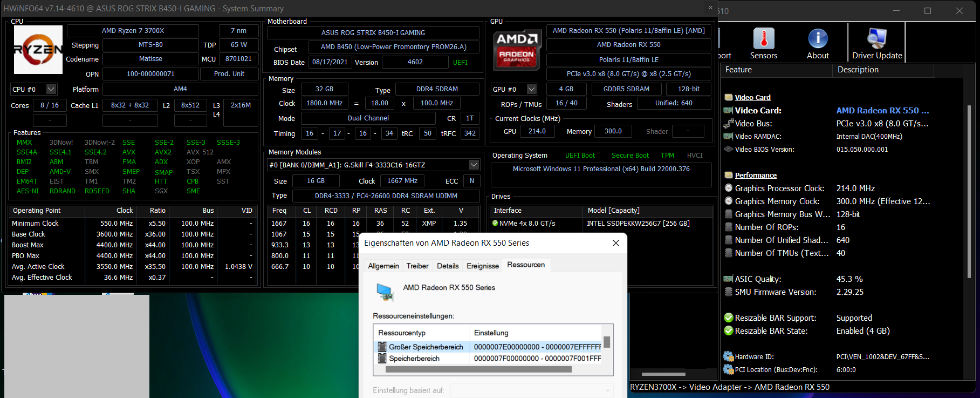
Task: Click Graphics Processor Clock icon
Action: 729,188
